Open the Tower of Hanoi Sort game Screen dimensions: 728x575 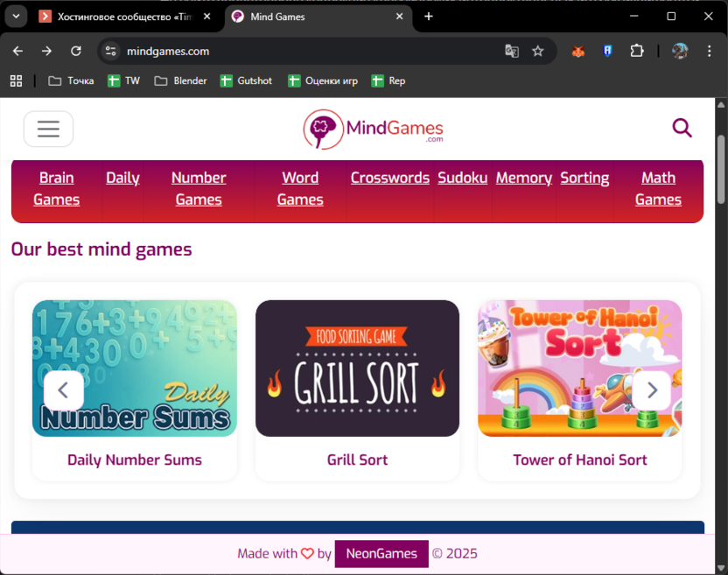pyautogui.click(x=579, y=368)
